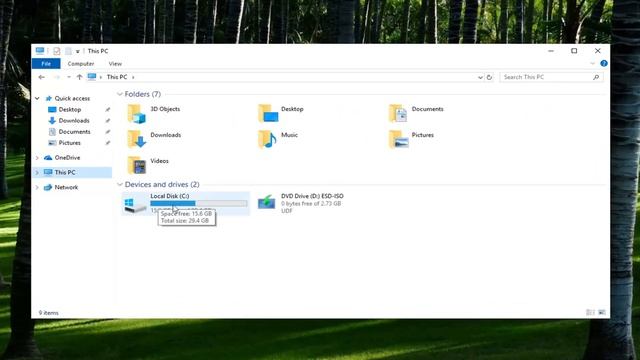Expand the ribbon with the chevron
Viewport: 640px width, 360px height.
[592, 64]
